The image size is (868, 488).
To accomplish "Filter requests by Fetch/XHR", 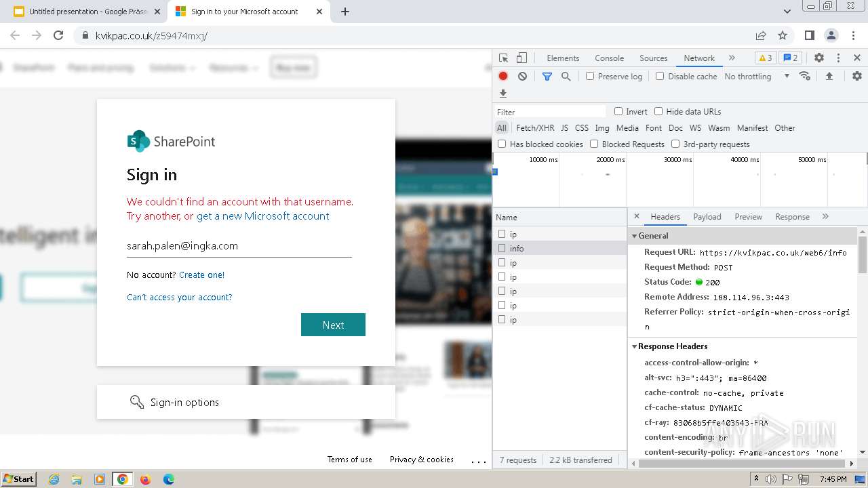I will (535, 128).
